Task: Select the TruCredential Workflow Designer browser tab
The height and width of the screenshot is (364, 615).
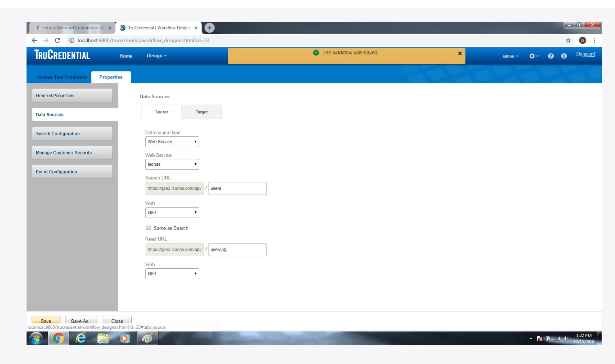Action: point(159,28)
